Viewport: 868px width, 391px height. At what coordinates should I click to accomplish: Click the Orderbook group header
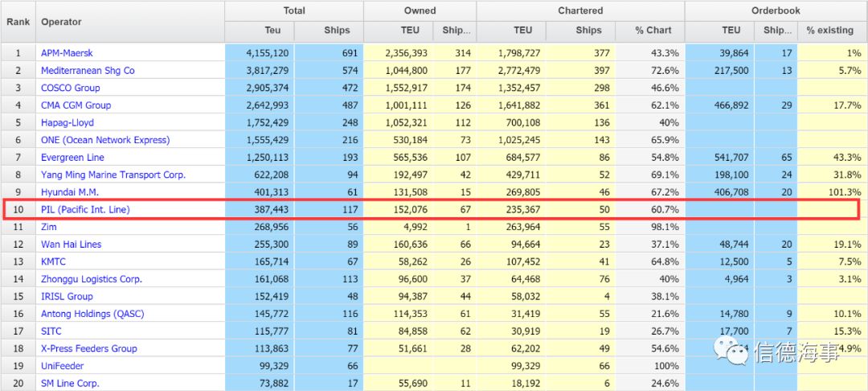click(x=776, y=10)
